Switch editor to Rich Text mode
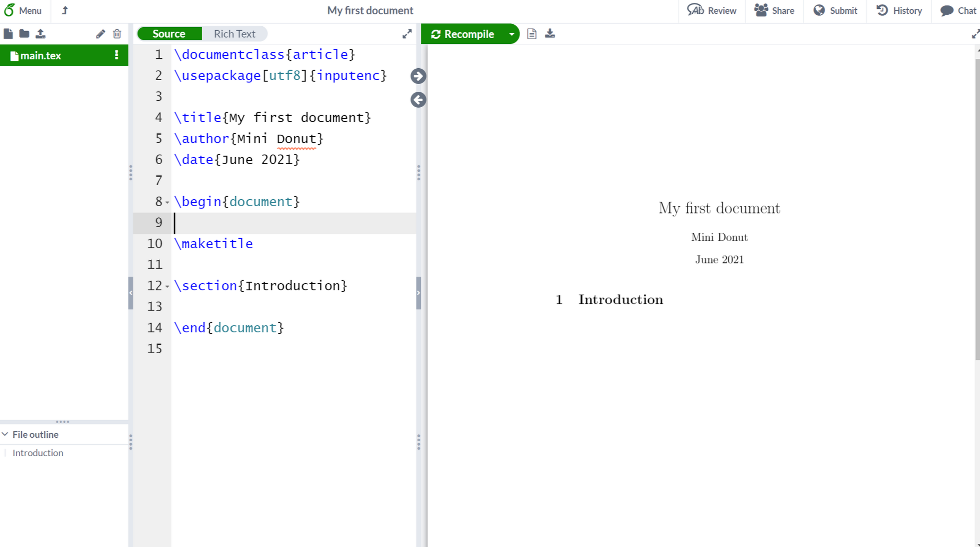 (x=234, y=34)
